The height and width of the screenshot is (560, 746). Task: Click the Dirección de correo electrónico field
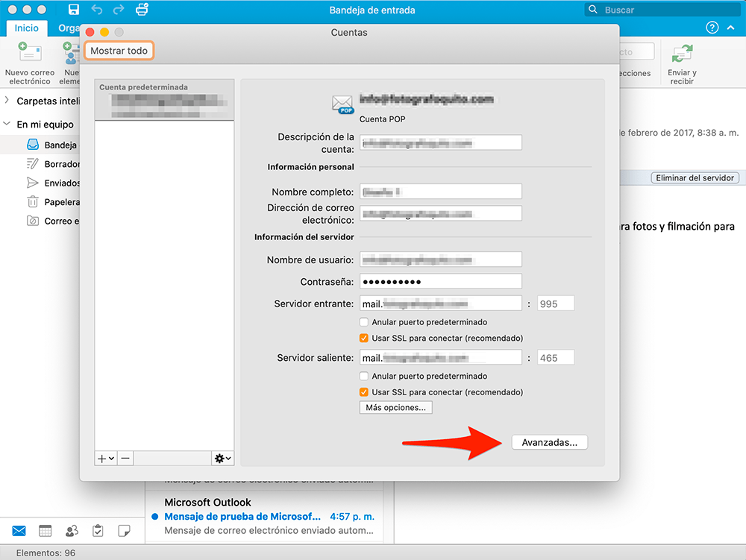point(441,213)
